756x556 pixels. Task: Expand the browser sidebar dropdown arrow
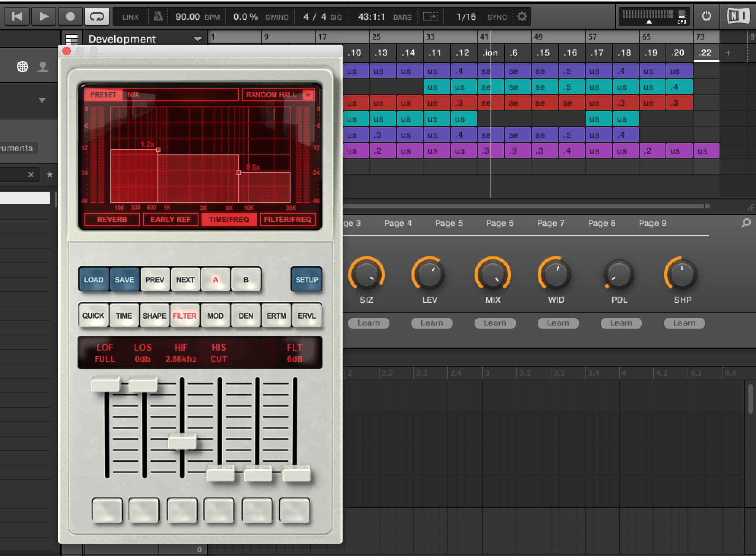point(42,100)
